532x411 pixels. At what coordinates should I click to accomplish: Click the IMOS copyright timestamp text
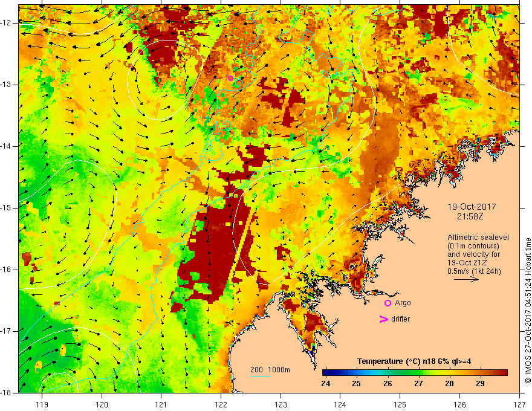528,311
